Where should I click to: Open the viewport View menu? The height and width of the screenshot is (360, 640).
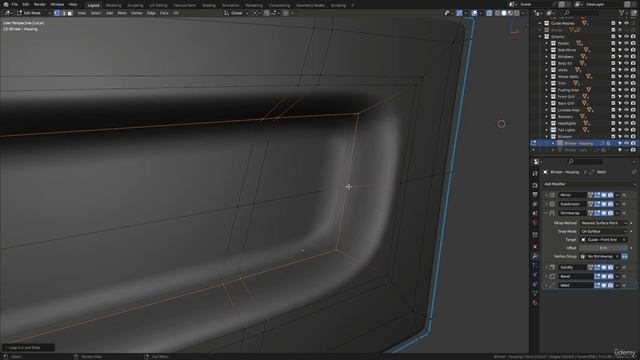click(x=82, y=13)
